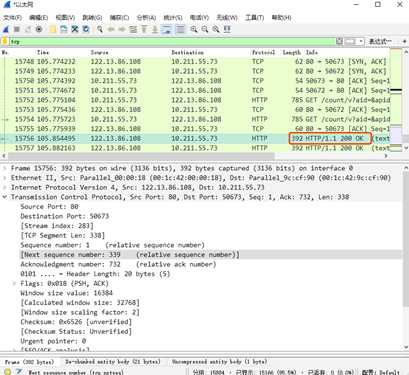The image size is (409, 375).
Task: Stop the running capture
Action: point(17,30)
